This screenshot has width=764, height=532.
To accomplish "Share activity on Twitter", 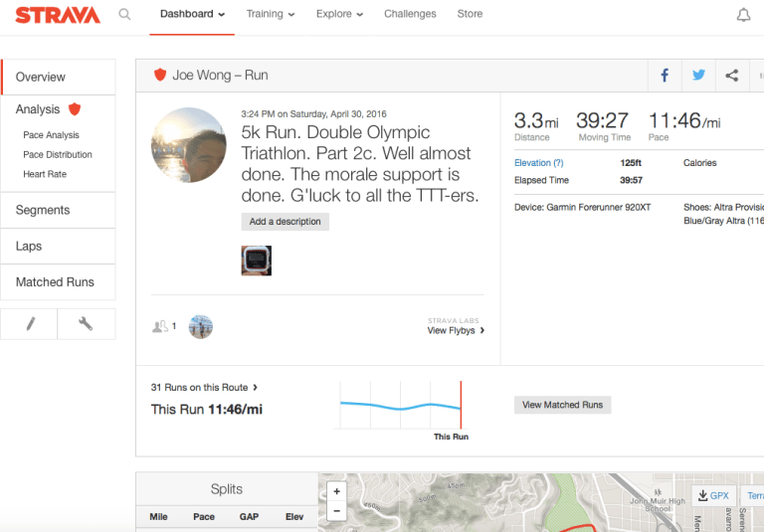I will 698,76.
